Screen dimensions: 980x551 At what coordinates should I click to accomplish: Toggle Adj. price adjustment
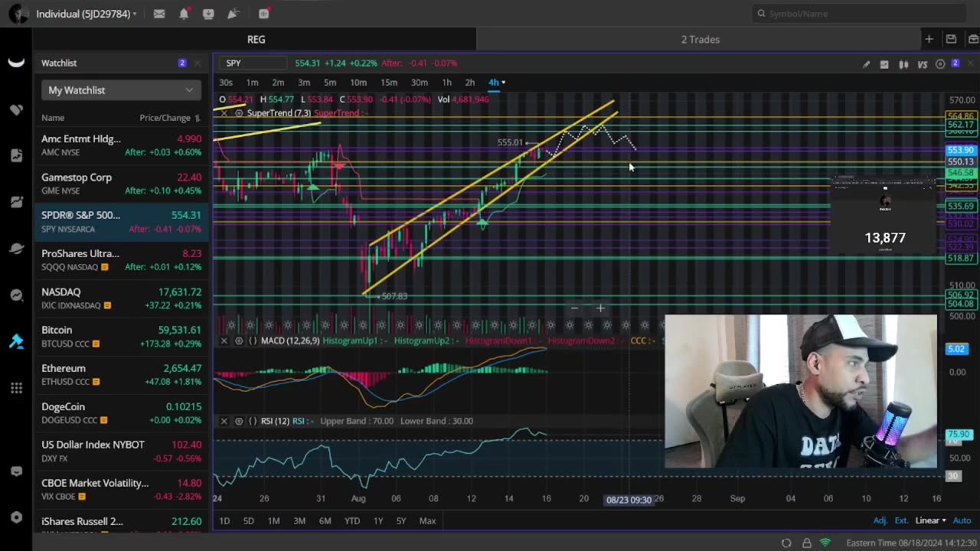coord(880,520)
